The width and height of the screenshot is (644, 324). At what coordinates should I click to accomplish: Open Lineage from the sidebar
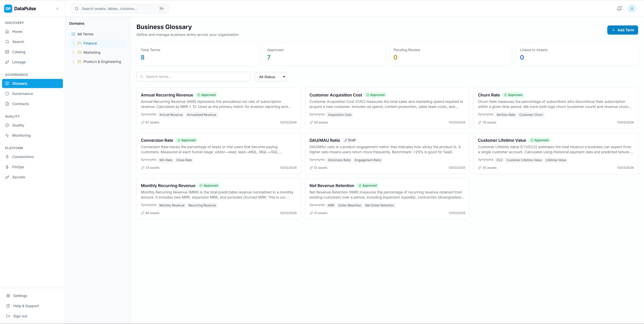click(19, 62)
